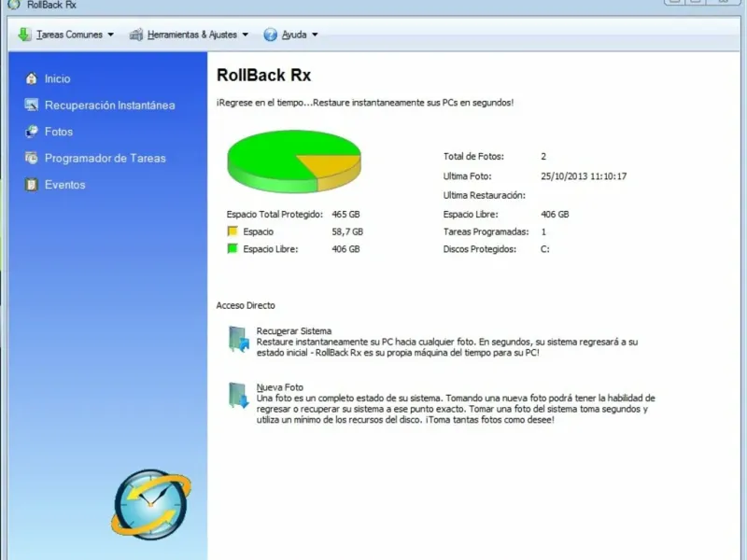Click the Fotos sidebar icon
Viewport: 747px width, 560px height.
click(32, 132)
